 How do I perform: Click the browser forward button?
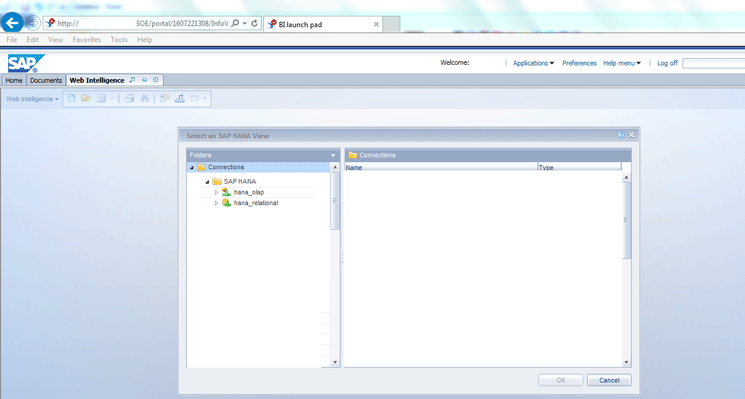pyautogui.click(x=32, y=22)
